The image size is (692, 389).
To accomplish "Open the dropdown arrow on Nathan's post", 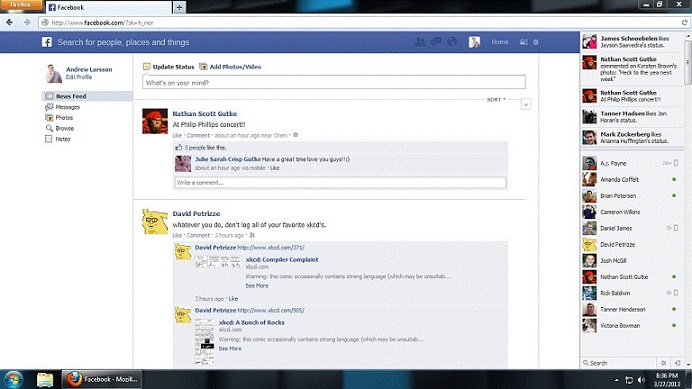I will [526, 105].
